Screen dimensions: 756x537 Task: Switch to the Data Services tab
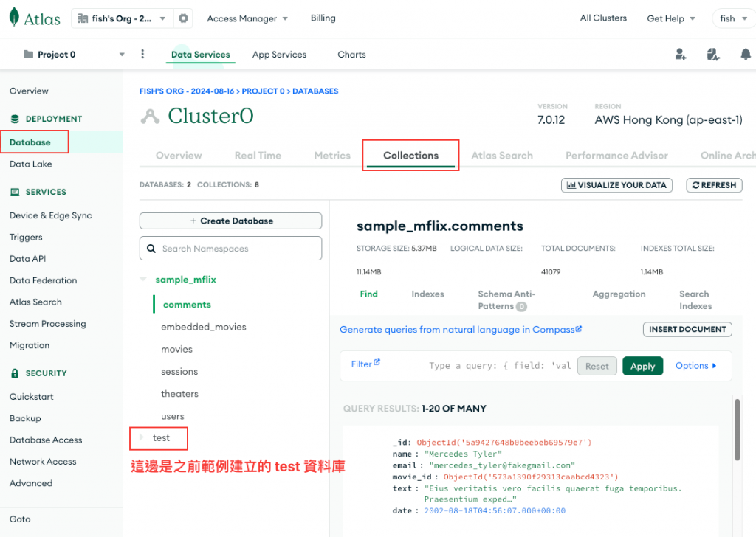(x=201, y=55)
